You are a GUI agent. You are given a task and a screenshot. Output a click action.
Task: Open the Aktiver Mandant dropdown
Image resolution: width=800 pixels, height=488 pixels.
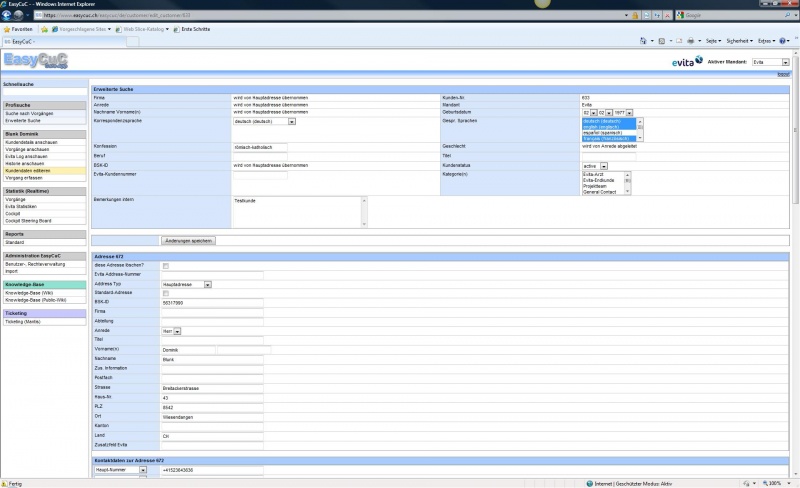[x=771, y=62]
